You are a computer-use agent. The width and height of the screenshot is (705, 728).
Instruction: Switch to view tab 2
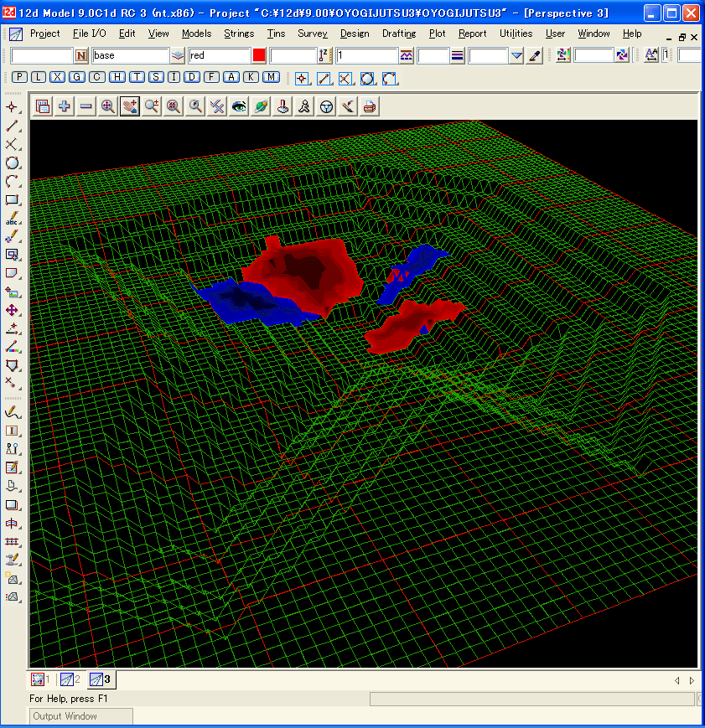[70, 679]
